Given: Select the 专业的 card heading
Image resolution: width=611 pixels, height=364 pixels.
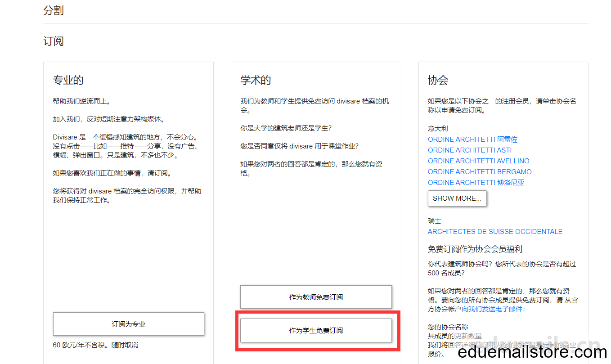Looking at the screenshot, I should (x=68, y=81).
